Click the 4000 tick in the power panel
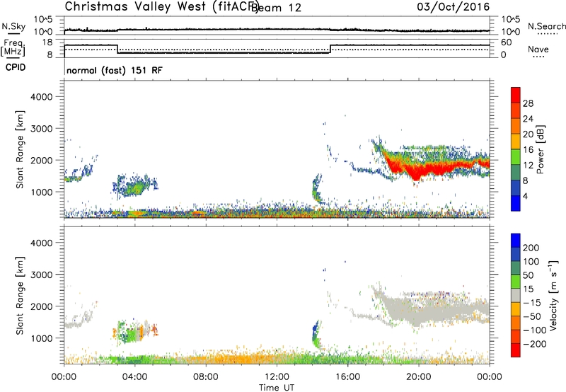566x392 pixels. [x=42, y=97]
